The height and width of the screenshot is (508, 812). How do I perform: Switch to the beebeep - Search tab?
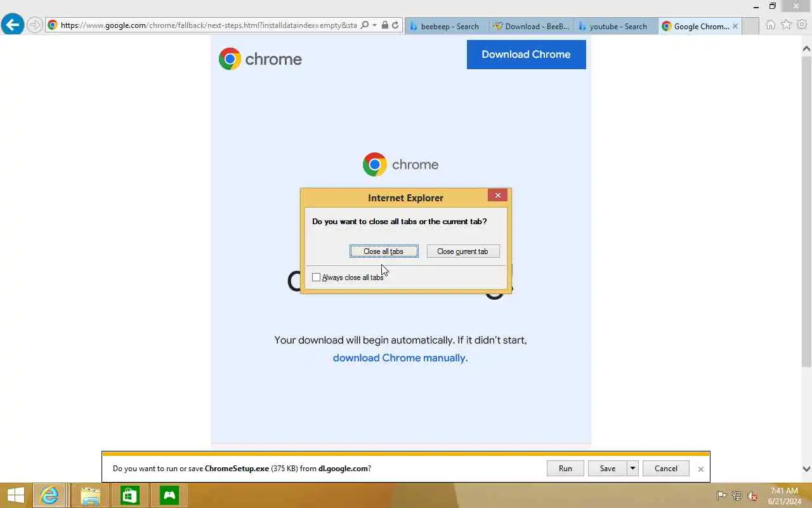(x=446, y=26)
